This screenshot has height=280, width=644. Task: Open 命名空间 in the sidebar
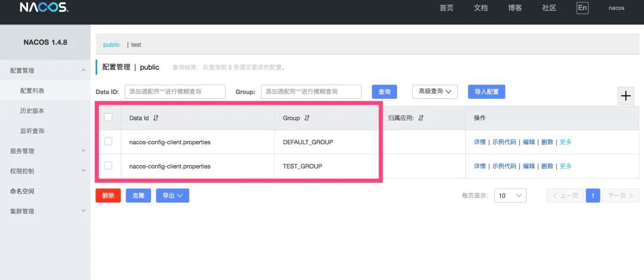coord(22,191)
